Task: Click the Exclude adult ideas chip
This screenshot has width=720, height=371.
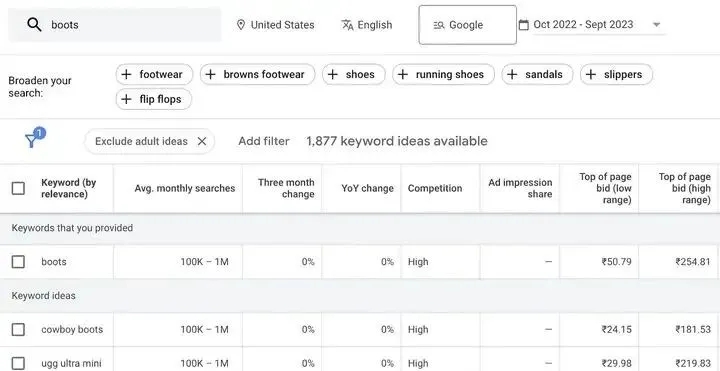Action: [x=150, y=141]
